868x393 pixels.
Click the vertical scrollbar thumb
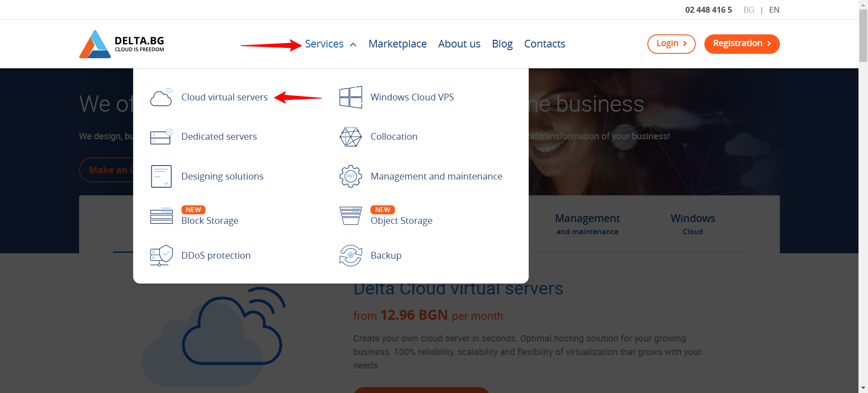click(863, 35)
